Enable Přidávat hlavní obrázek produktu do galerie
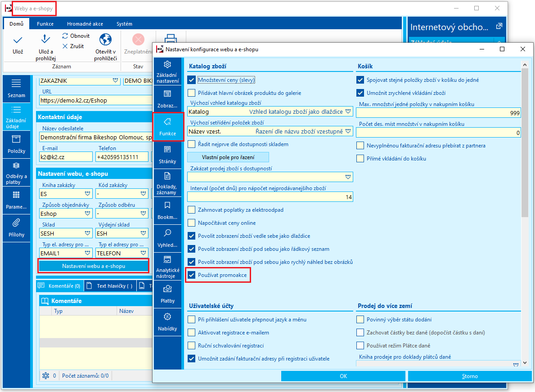535x392 pixels. click(191, 93)
